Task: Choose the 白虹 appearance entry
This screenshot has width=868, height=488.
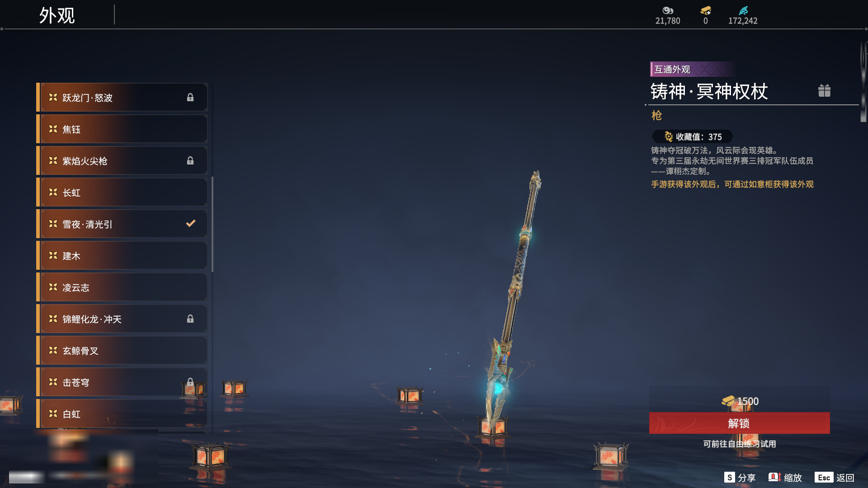Action: [x=122, y=414]
